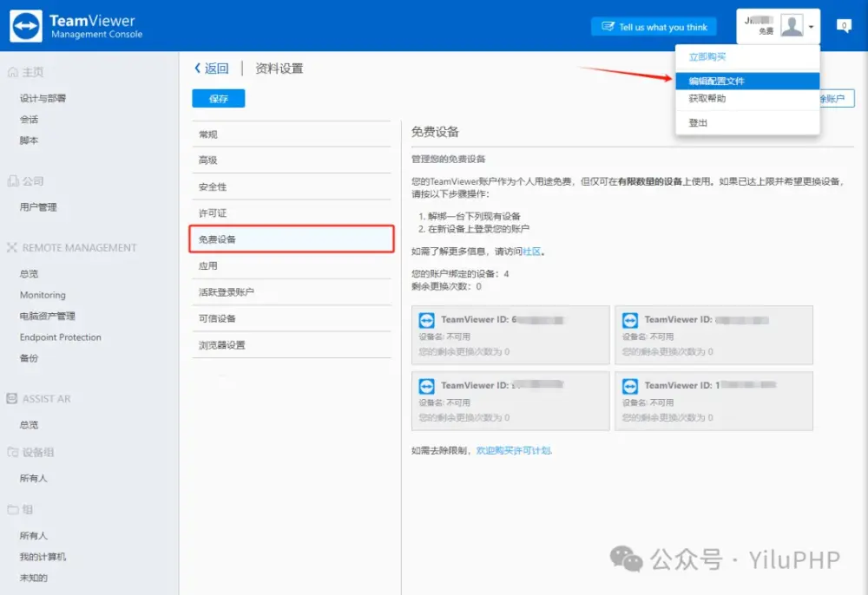
Task: Open 电脑资产管理 in sidebar
Action: pyautogui.click(x=47, y=316)
